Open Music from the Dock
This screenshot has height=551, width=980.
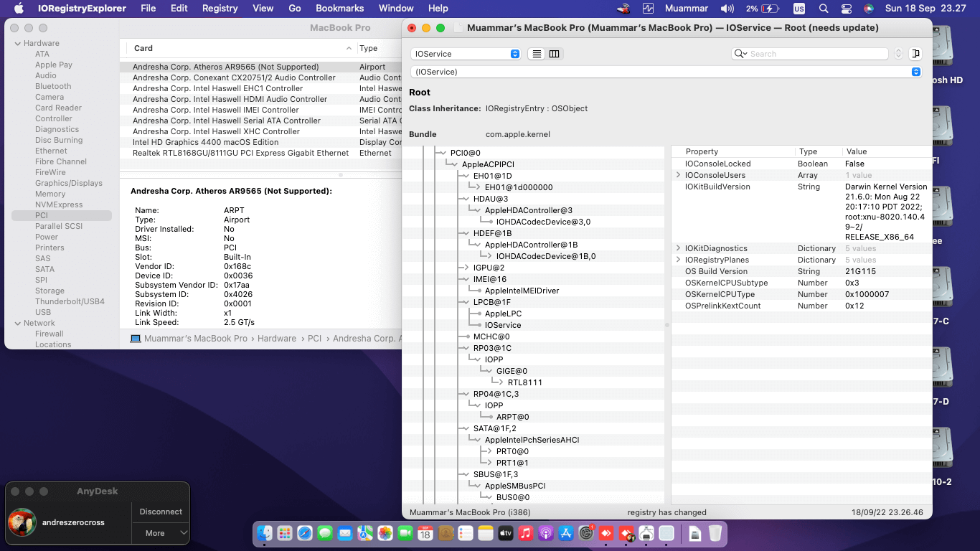point(526,533)
